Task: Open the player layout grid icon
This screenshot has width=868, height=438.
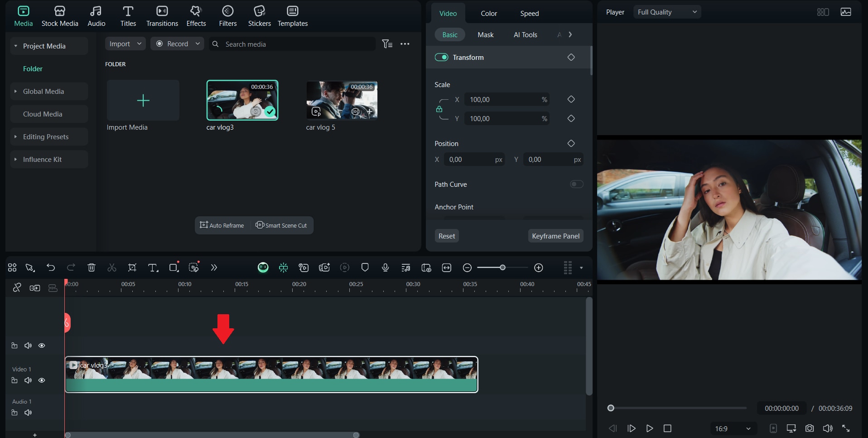Action: click(823, 12)
